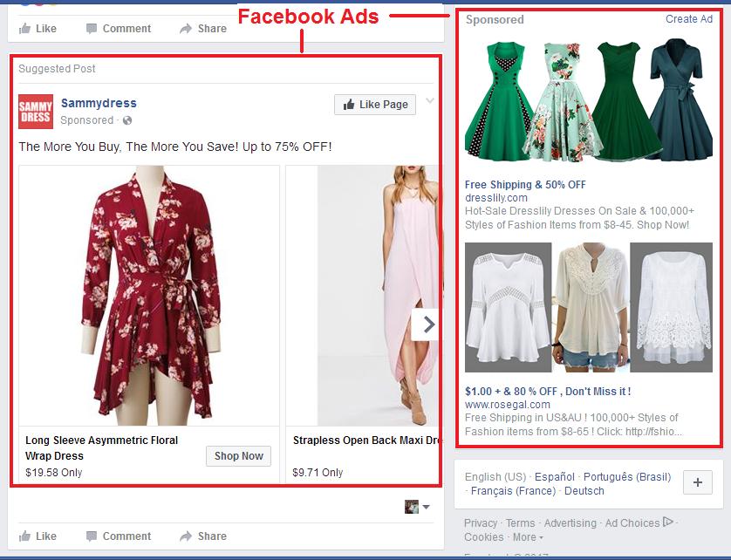Click the $19.58 Only price text
This screenshot has width=731, height=560.
53,473
